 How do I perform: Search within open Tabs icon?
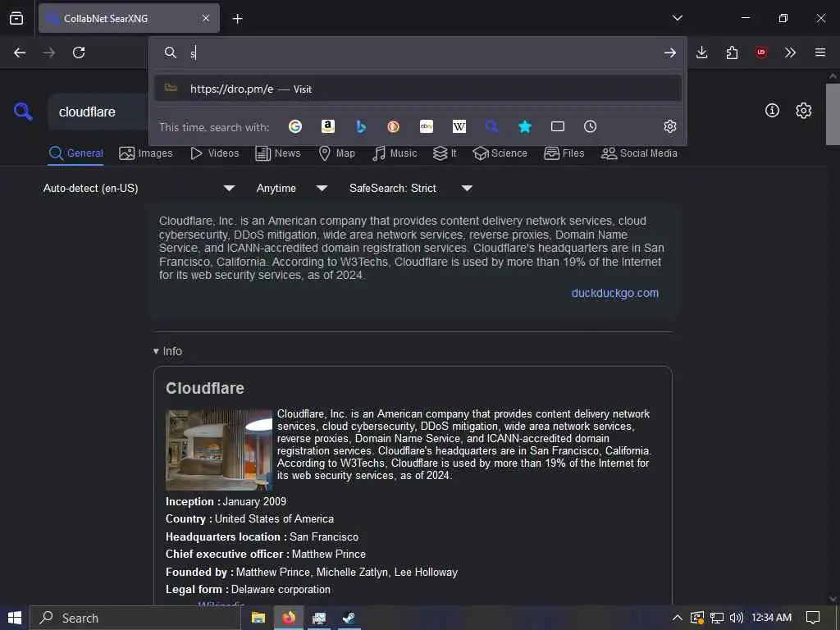558,126
